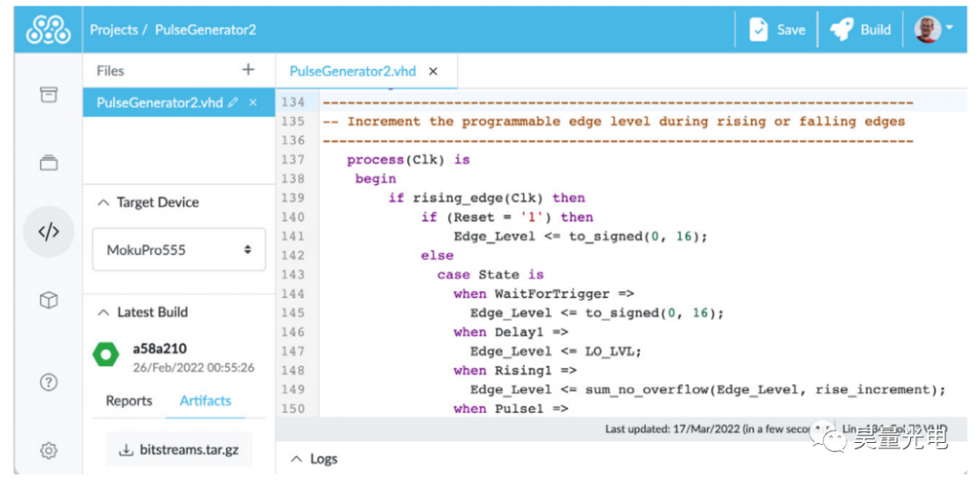This screenshot has height=481, width=980.
Task: Click the Projects breadcrumb link
Action: 113,29
